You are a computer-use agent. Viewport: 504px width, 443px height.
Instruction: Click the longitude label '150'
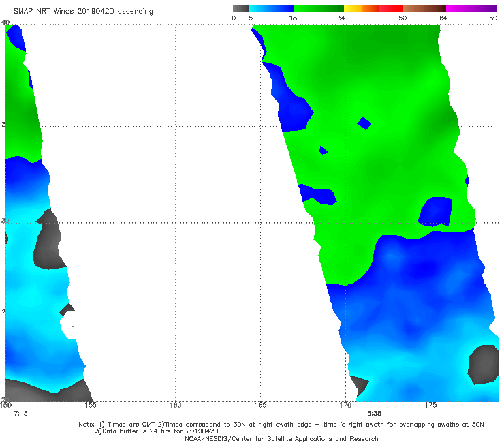5,405
